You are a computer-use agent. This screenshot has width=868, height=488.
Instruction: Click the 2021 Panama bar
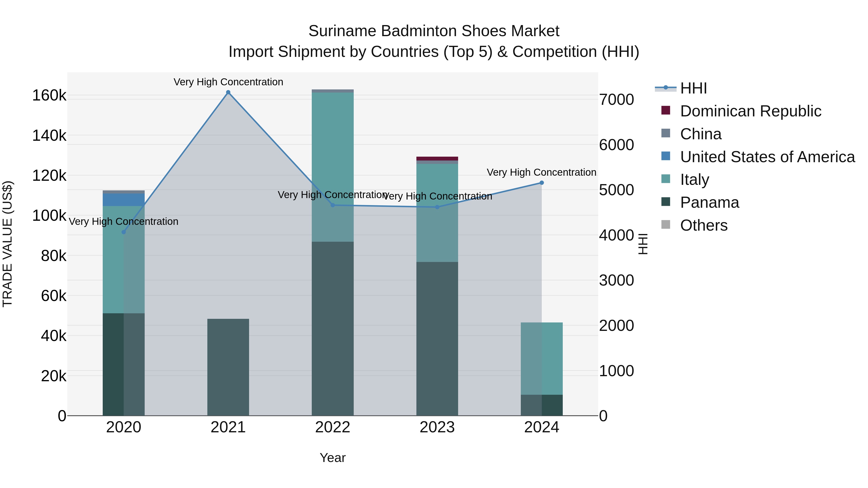(x=228, y=367)
